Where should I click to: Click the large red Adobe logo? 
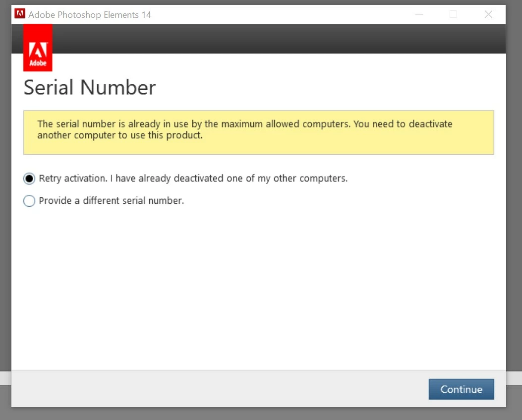click(x=38, y=48)
